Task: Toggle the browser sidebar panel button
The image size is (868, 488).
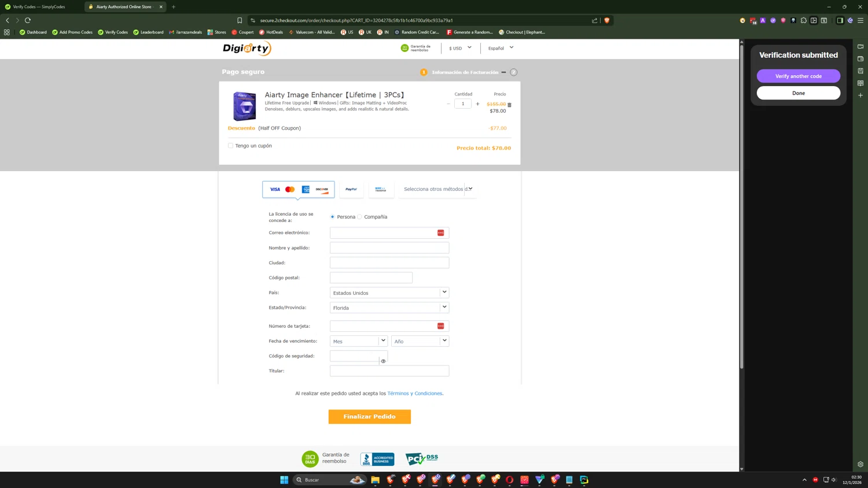Action: pyautogui.click(x=840, y=20)
